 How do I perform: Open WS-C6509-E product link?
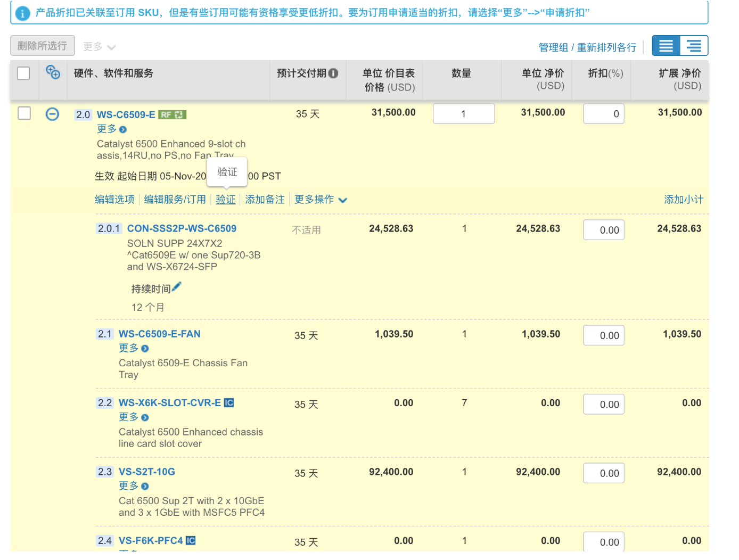point(126,115)
